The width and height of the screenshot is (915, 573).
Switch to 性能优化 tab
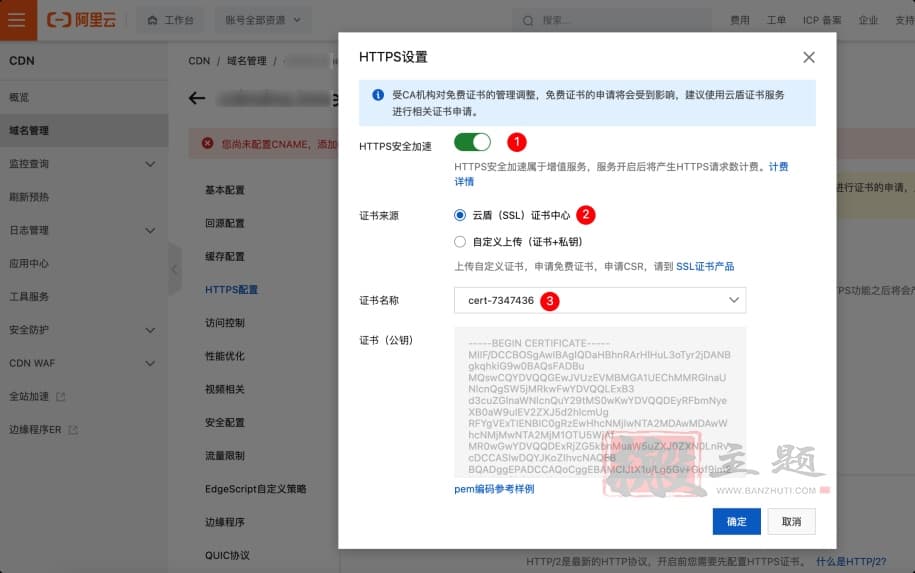tap(225, 356)
